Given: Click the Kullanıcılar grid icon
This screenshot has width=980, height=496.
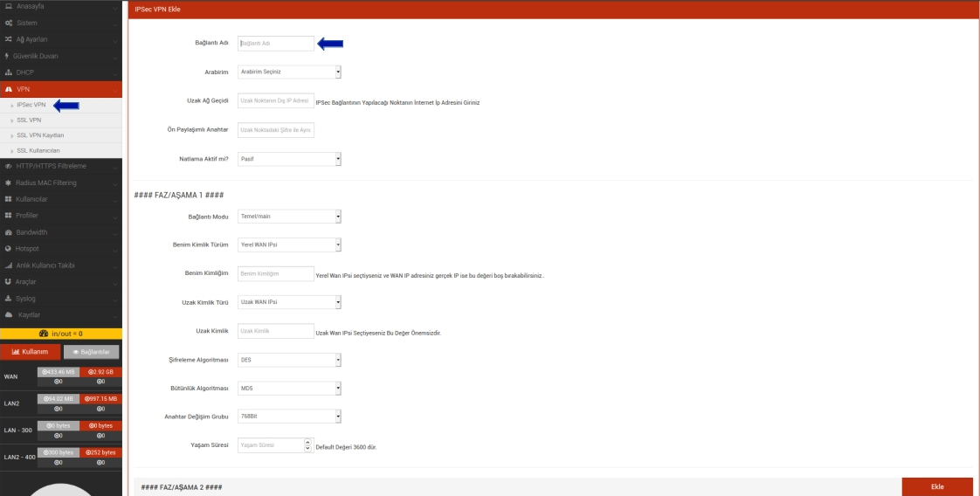Looking at the screenshot, I should [x=9, y=199].
